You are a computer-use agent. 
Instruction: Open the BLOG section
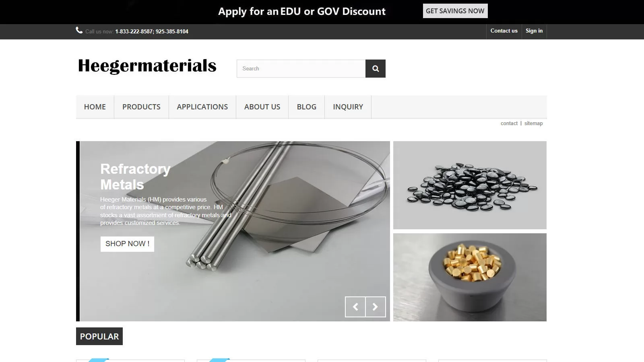click(x=307, y=107)
